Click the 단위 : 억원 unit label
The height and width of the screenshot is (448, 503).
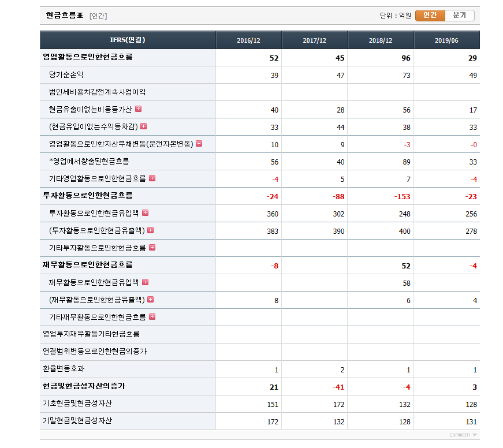[x=395, y=16]
